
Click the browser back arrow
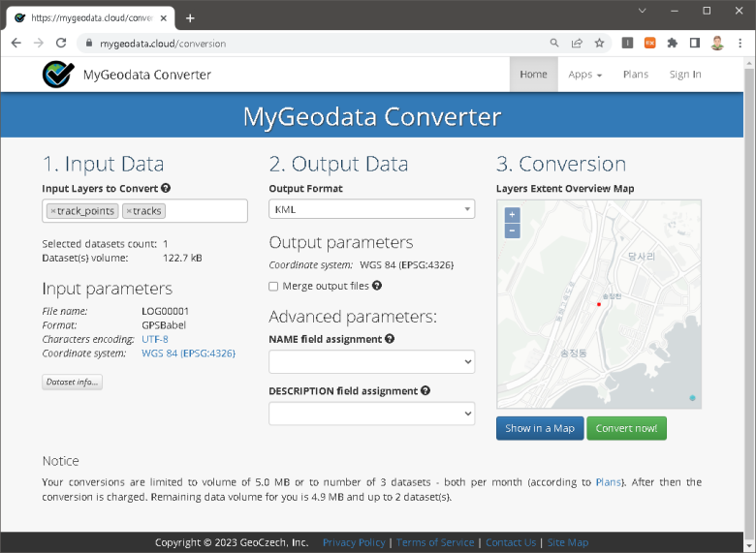coord(16,43)
